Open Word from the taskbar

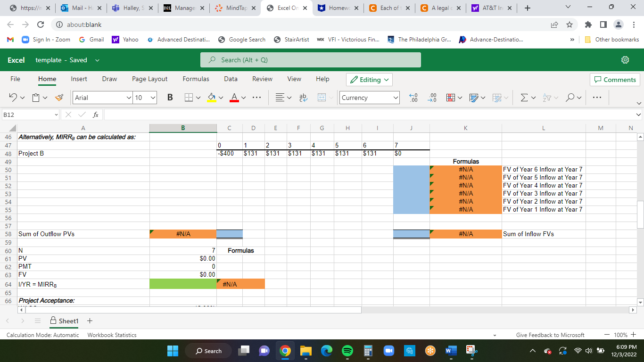click(451, 351)
